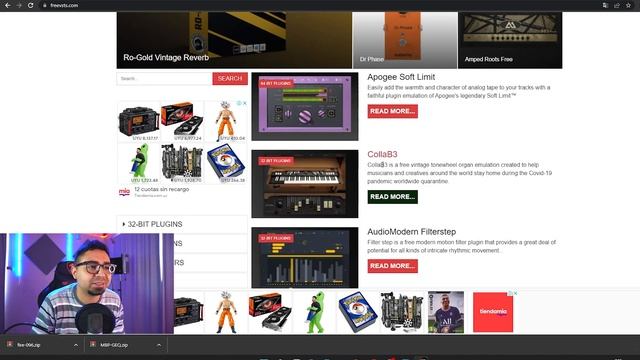Click the graphics card product in sidebar ad
Screen dimensions: 640x360
[182, 122]
